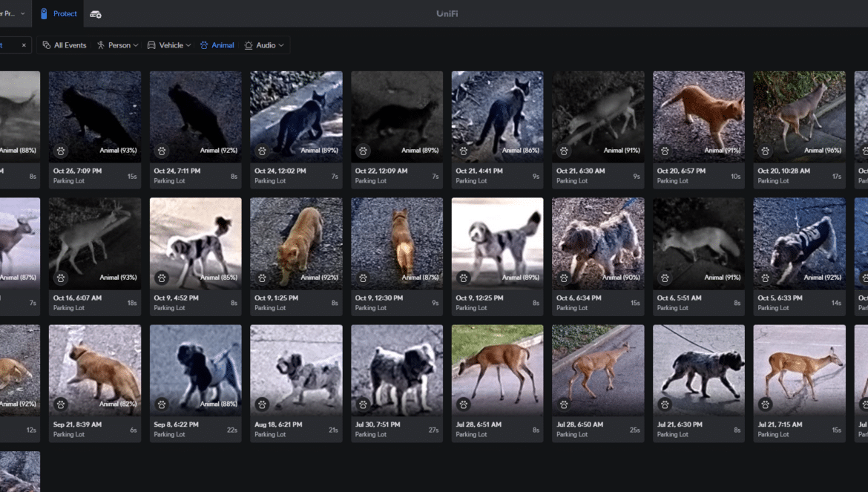Open the Oct 5, 6:33 PM dog event
The width and height of the screenshot is (868, 492).
click(799, 243)
